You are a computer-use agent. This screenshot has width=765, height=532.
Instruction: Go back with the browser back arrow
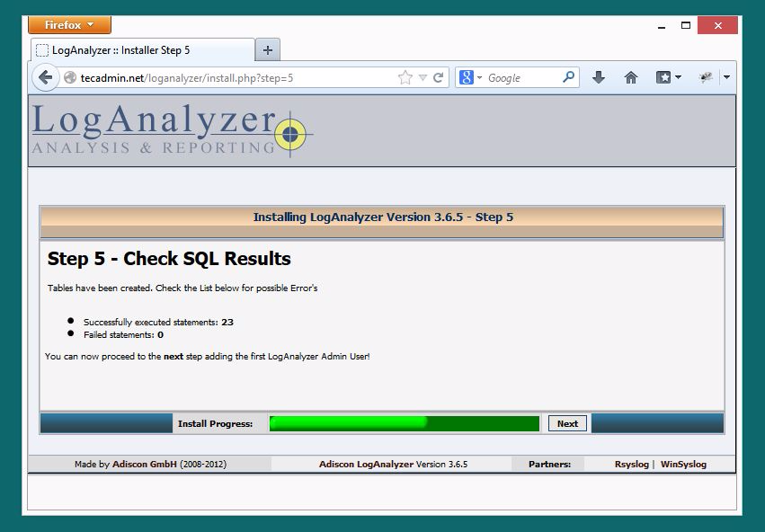(45, 77)
